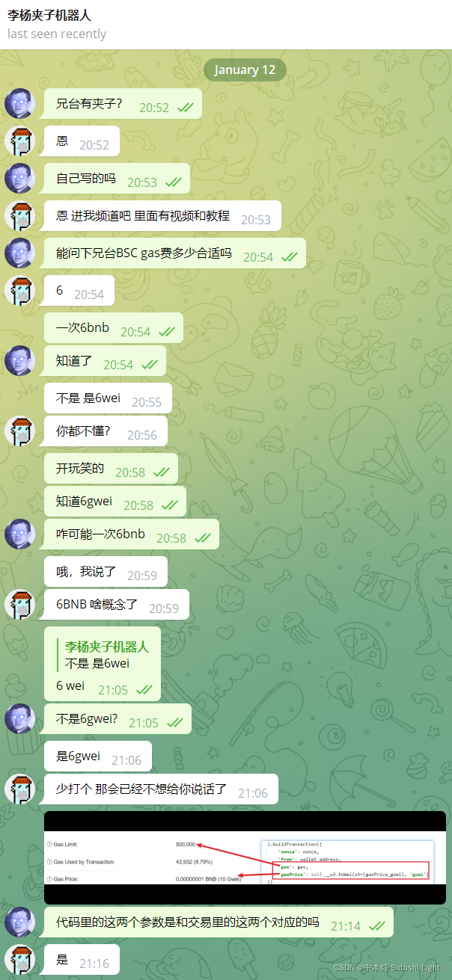Select the 能问下兄台BSC gas费 message bubble
Image resolution: width=452 pixels, height=980 pixels.
coord(175,253)
